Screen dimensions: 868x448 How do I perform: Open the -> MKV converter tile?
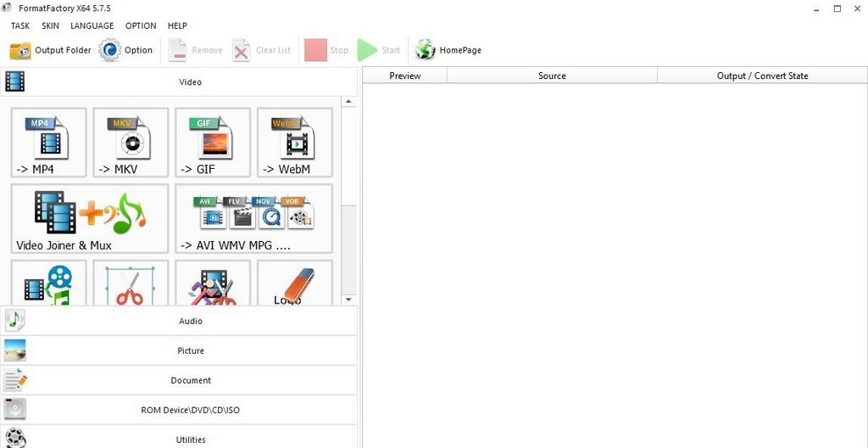point(131,143)
